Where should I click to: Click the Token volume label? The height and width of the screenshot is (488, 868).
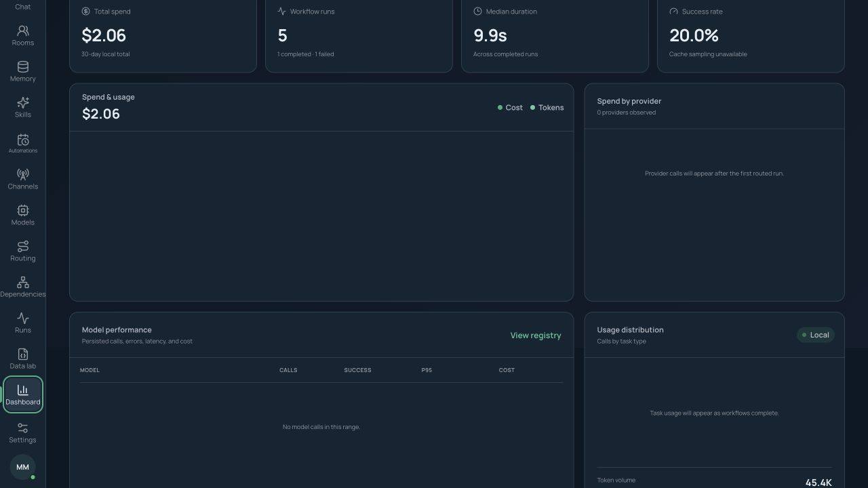pyautogui.click(x=616, y=481)
